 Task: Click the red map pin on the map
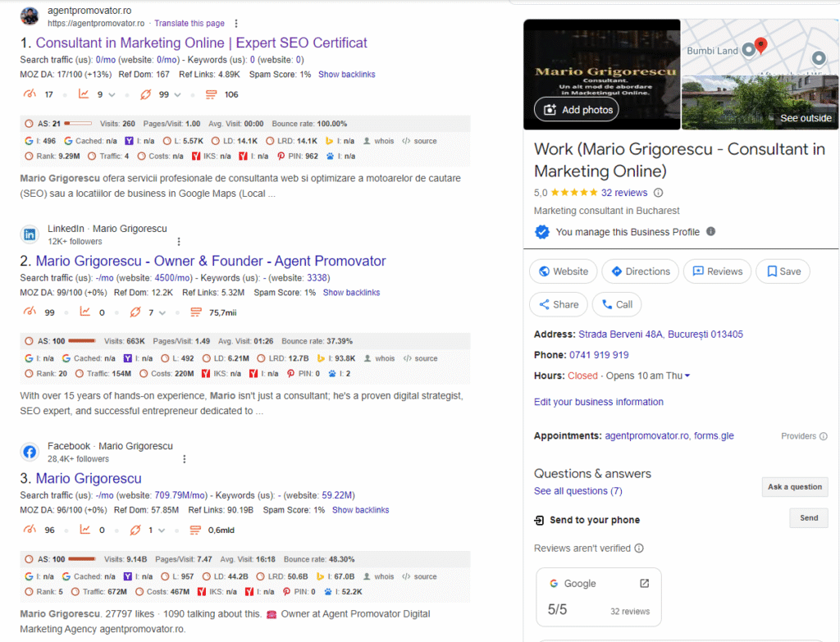click(x=760, y=46)
